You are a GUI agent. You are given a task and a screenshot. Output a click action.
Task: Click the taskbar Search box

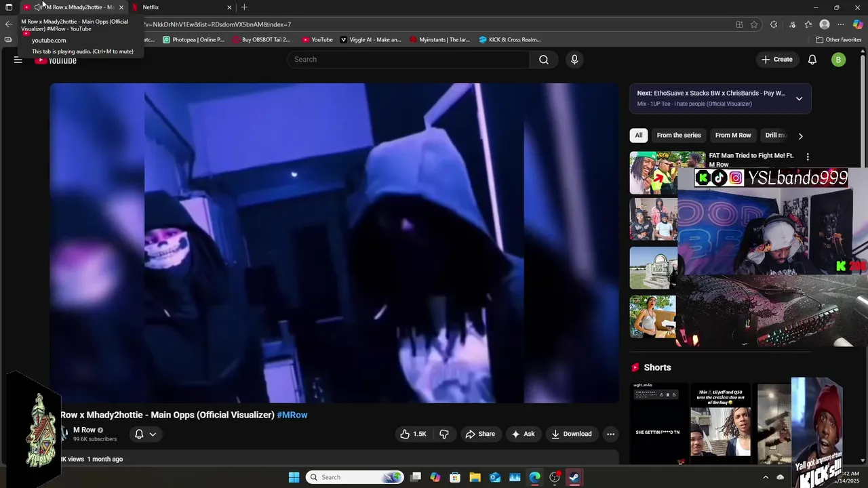tap(355, 477)
